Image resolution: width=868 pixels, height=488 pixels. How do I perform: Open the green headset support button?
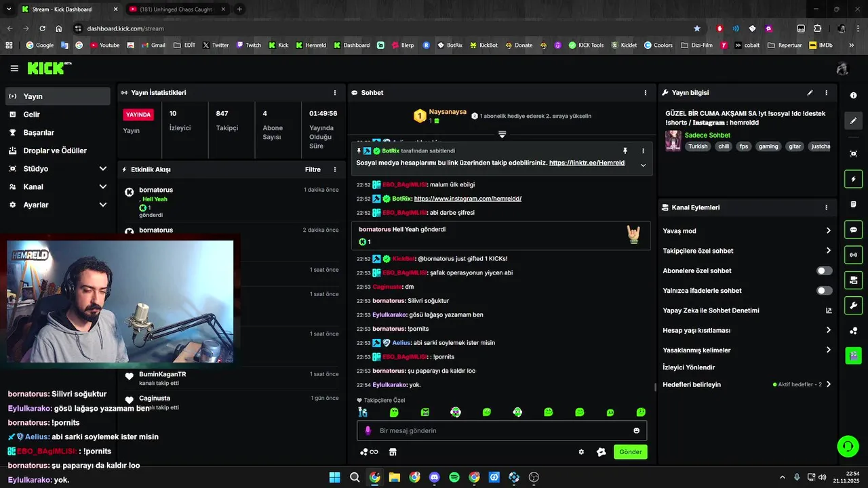coord(848,446)
